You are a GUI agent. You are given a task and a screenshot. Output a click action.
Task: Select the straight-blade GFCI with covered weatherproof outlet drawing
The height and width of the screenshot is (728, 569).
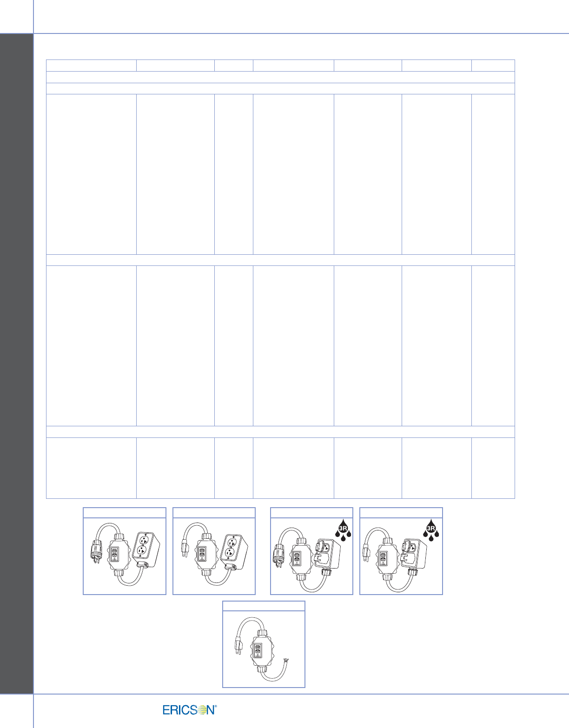402,556
